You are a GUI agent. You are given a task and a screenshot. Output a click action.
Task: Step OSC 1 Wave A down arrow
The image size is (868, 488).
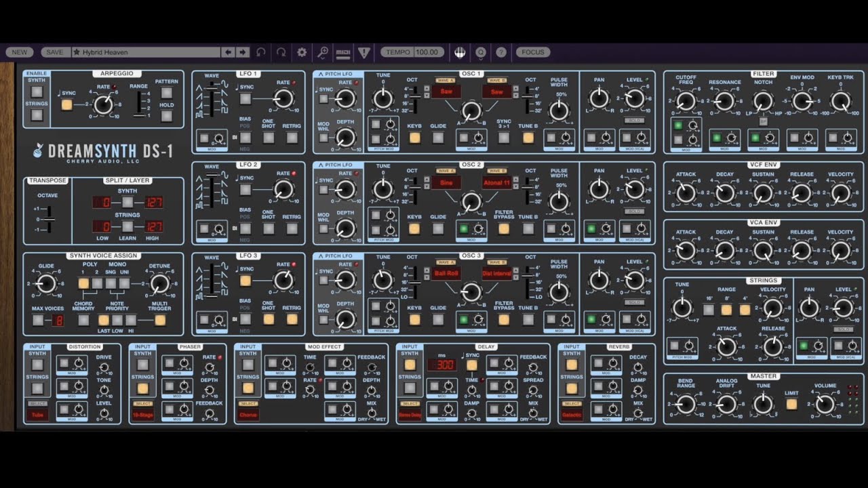(427, 94)
